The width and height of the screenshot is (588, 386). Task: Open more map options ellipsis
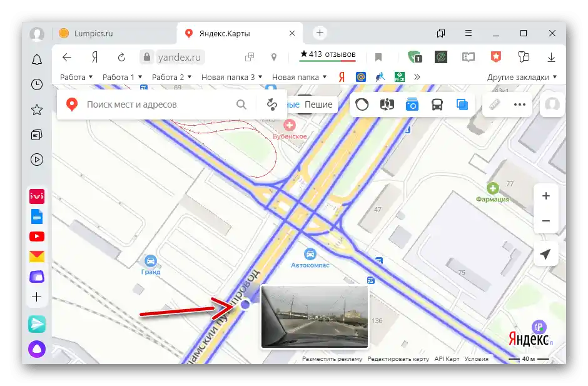click(x=520, y=104)
